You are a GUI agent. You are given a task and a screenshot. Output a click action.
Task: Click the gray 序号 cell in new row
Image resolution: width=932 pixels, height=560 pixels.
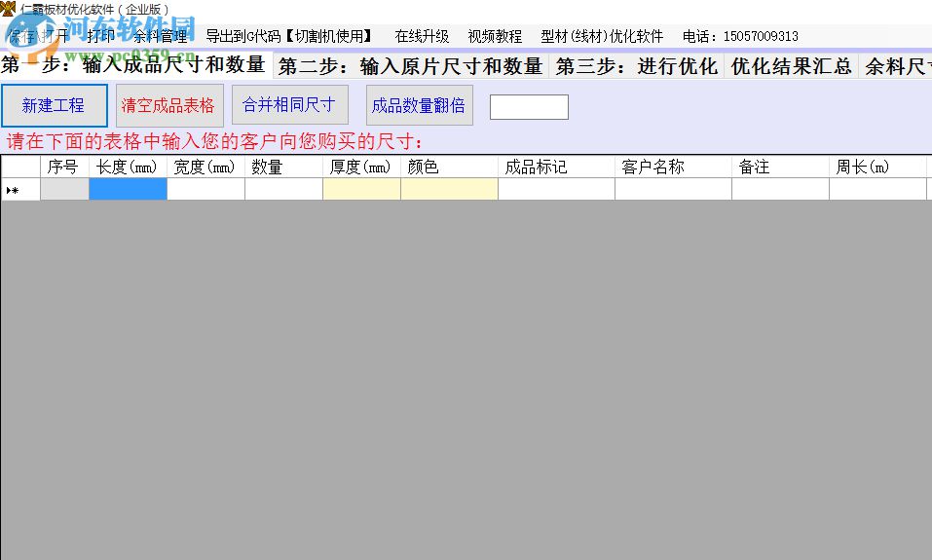pos(64,189)
